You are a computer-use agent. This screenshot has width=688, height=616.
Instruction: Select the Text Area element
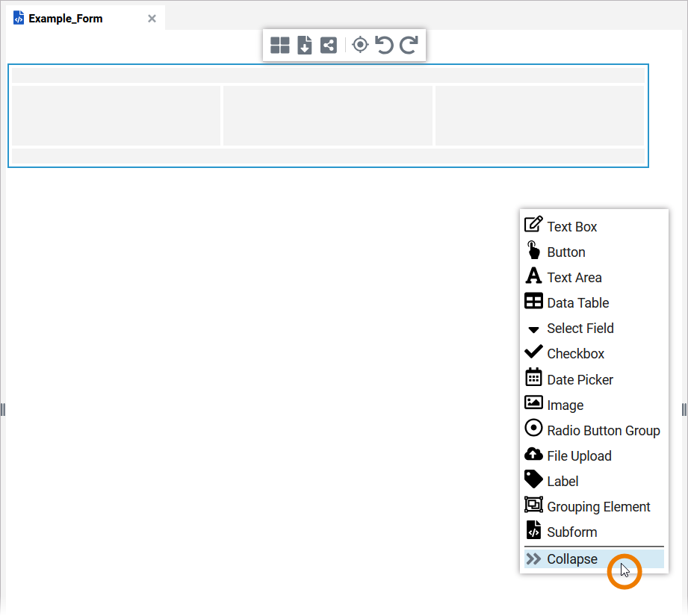pyautogui.click(x=574, y=277)
